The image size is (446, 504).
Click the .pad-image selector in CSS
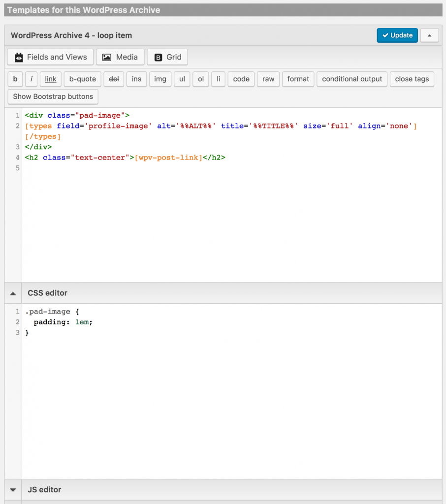[48, 312]
